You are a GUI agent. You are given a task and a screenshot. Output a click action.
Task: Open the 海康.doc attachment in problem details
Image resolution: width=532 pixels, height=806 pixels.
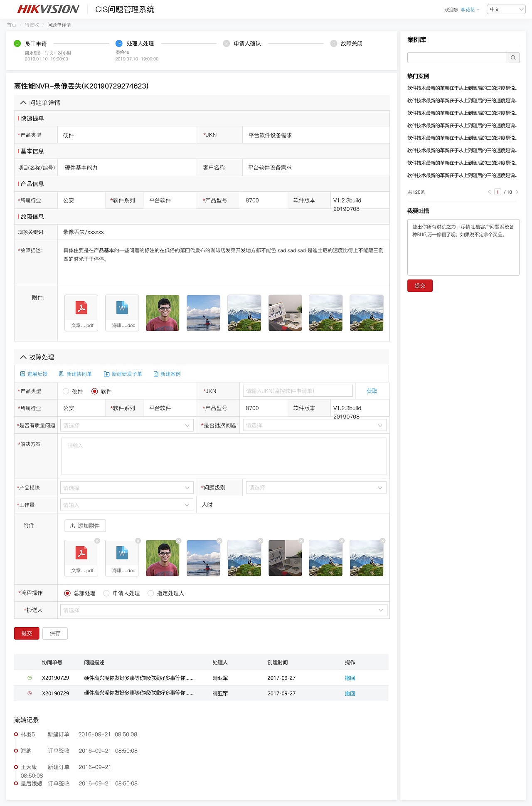click(x=122, y=313)
